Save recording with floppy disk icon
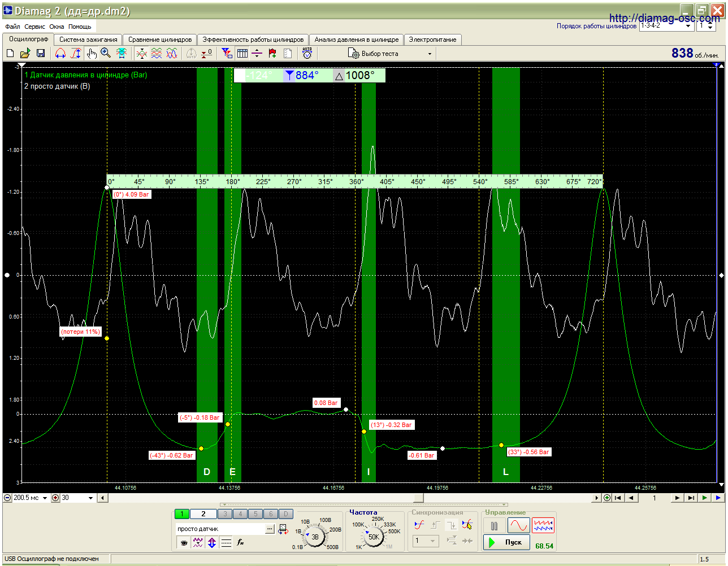Image resolution: width=728 pixels, height=566 pixels. pyautogui.click(x=41, y=53)
